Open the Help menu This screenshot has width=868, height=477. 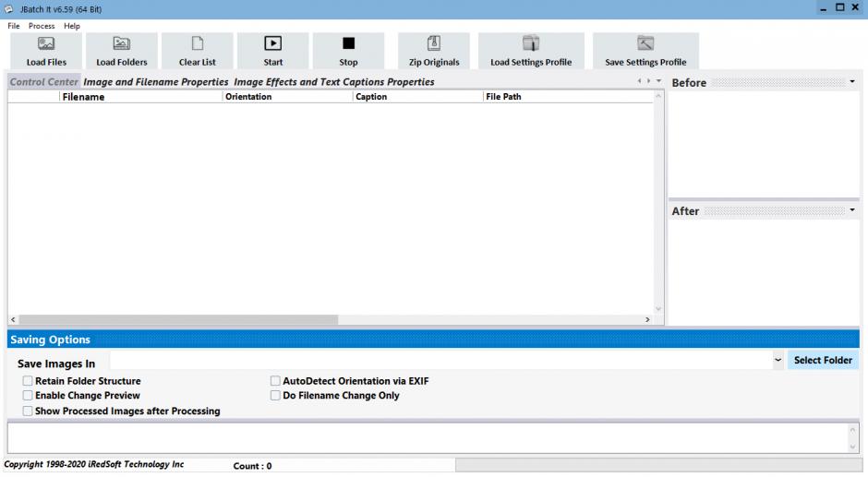pos(72,26)
